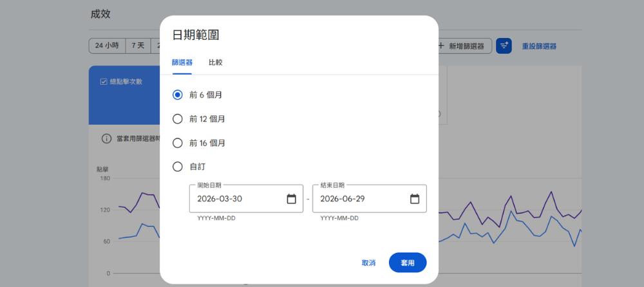Click the 取消 cancel button
644x287 pixels.
tap(368, 263)
